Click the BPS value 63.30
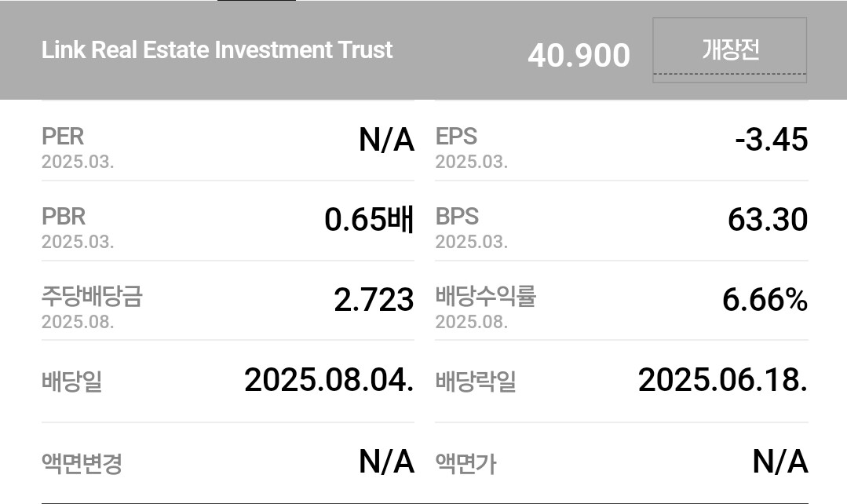The height and width of the screenshot is (504, 847). [x=768, y=219]
